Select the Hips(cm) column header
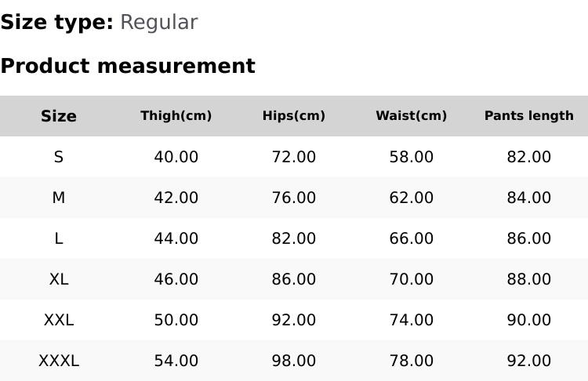Screen dimensions: 588x381 [294, 116]
